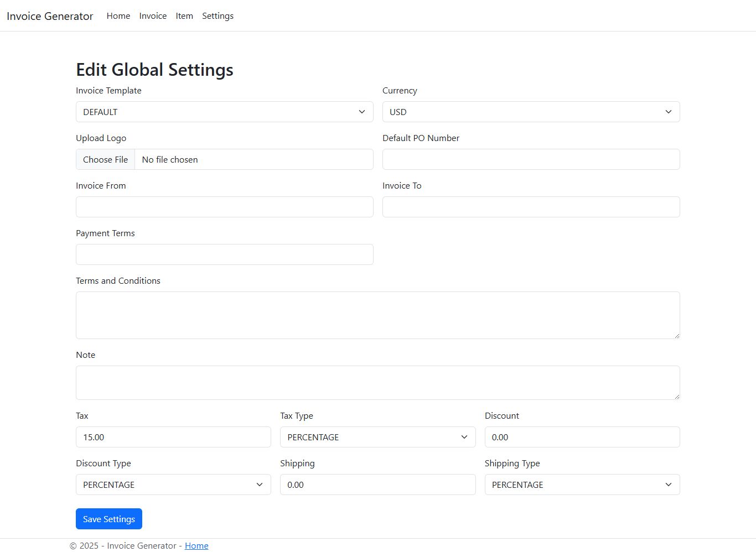Screen dimensions: 756x552
Task: Click the Payment Terms field
Action: tap(224, 254)
